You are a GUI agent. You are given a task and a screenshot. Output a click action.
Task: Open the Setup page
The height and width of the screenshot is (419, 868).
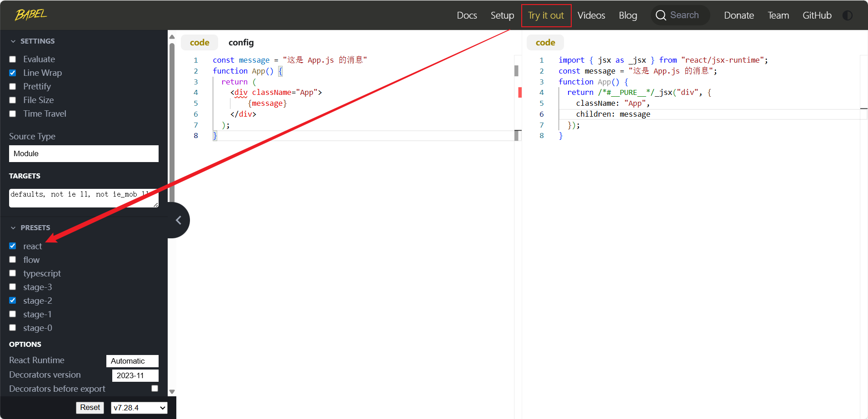click(x=502, y=15)
